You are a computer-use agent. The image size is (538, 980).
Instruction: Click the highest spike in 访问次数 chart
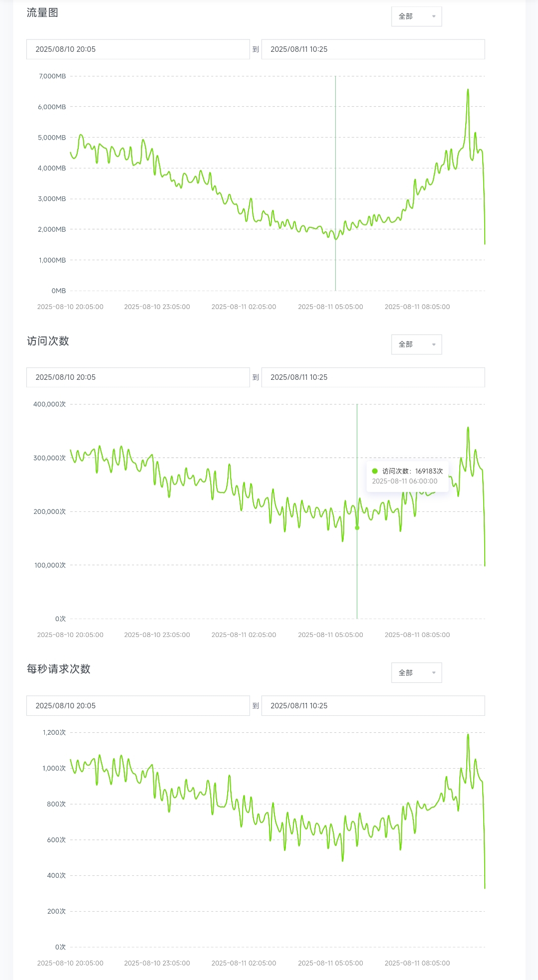pos(468,428)
